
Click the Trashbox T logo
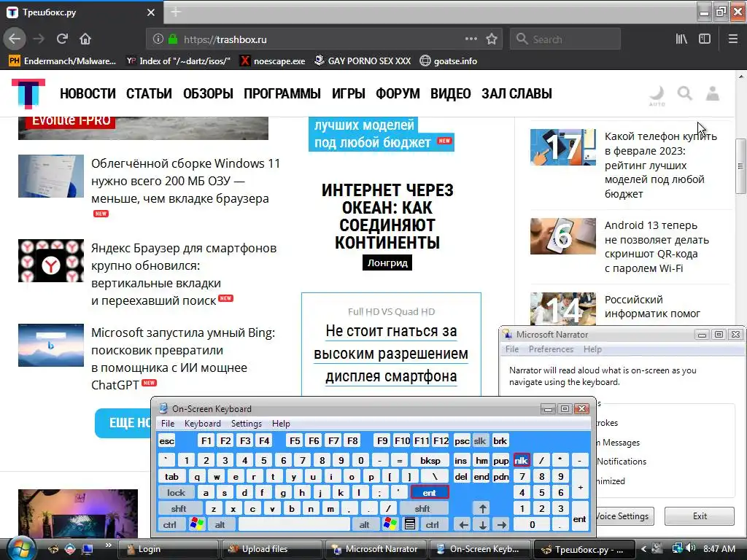[x=28, y=93]
